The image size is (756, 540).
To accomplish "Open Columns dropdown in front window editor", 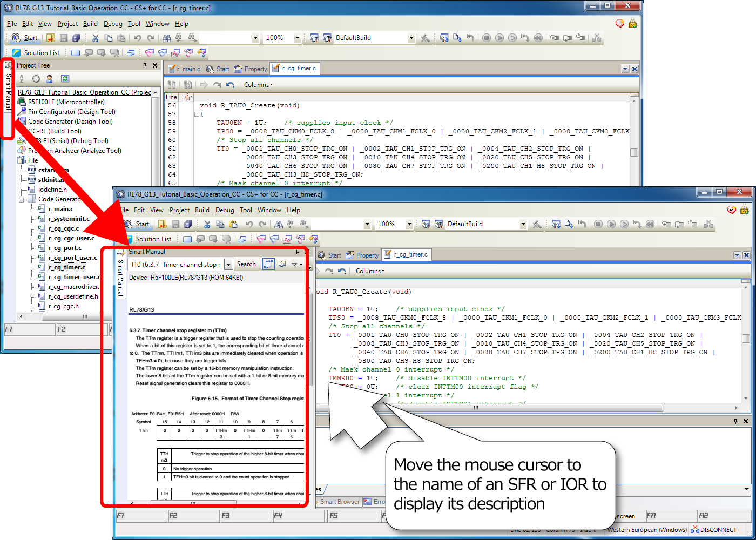I will tap(370, 271).
